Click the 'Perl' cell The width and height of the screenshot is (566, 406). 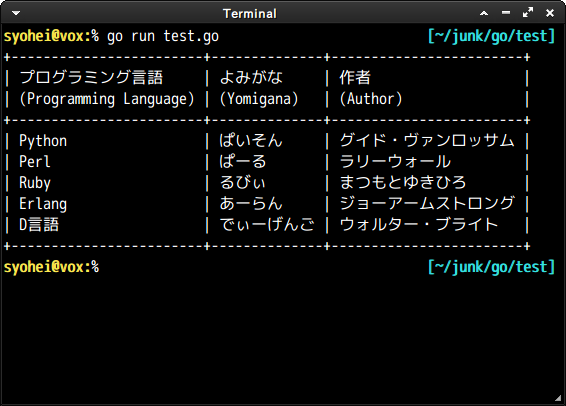[x=35, y=162]
